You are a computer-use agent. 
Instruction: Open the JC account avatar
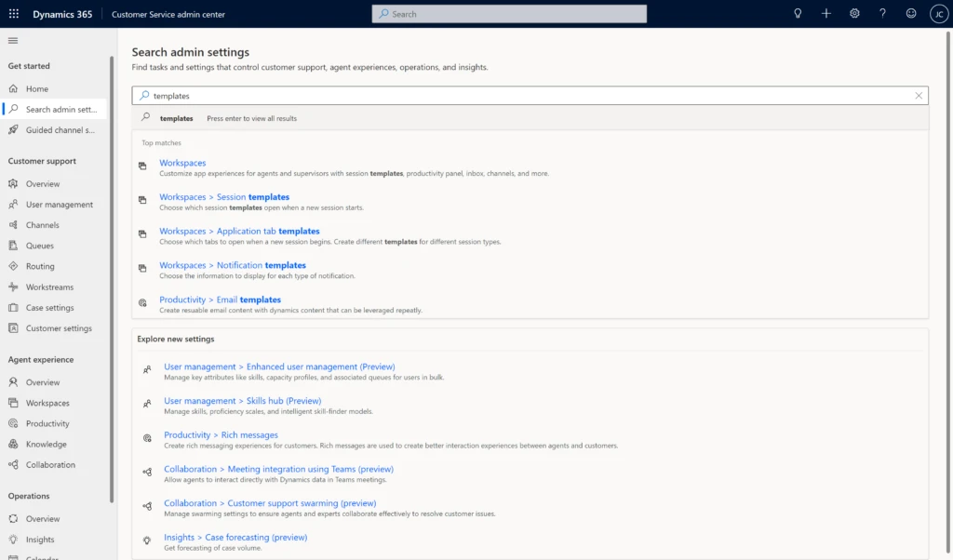pos(938,13)
